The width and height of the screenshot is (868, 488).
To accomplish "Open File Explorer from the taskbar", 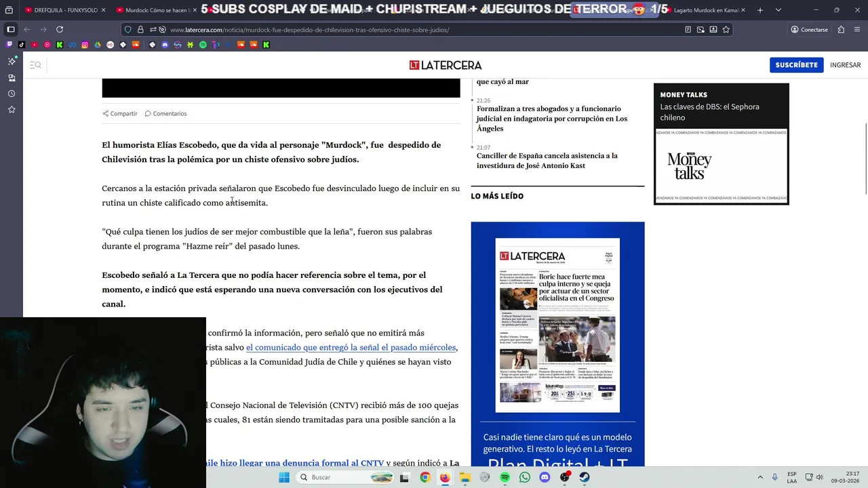I will pyautogui.click(x=465, y=477).
